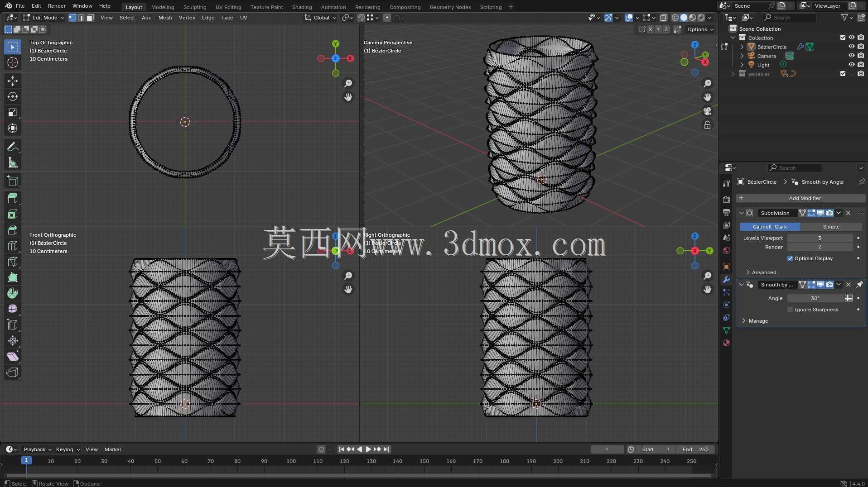This screenshot has height=487, width=868.
Task: Select the Move tool
Action: coord(13,81)
